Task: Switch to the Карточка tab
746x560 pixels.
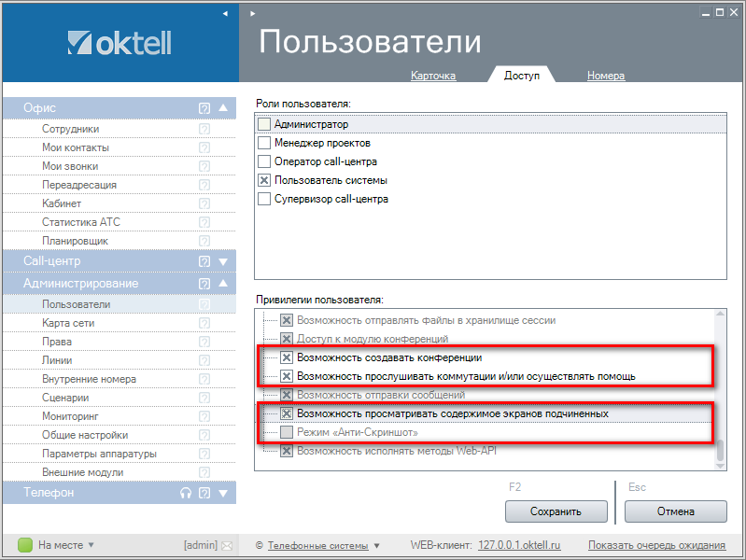Action: click(433, 76)
